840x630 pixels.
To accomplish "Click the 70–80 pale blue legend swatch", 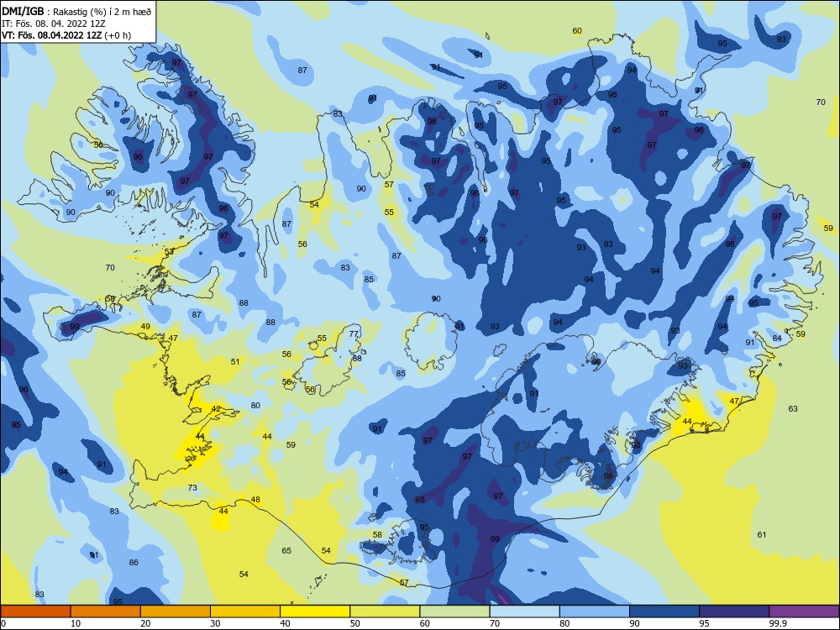I will [x=524, y=612].
